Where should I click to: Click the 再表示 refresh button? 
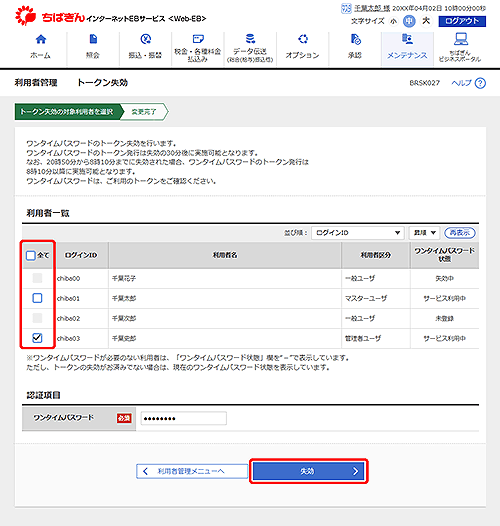coord(460,233)
